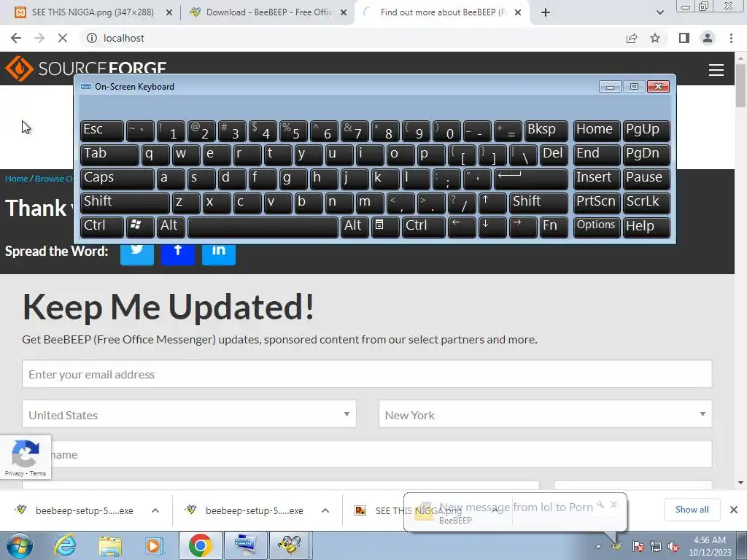This screenshot has width=747, height=560.
Task: Click the SourceForge logo
Action: pyautogui.click(x=86, y=69)
